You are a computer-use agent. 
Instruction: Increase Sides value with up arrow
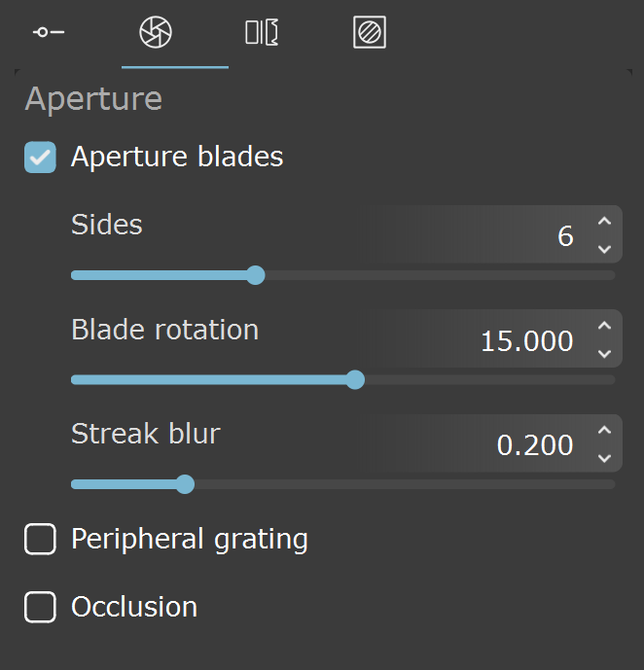604,222
